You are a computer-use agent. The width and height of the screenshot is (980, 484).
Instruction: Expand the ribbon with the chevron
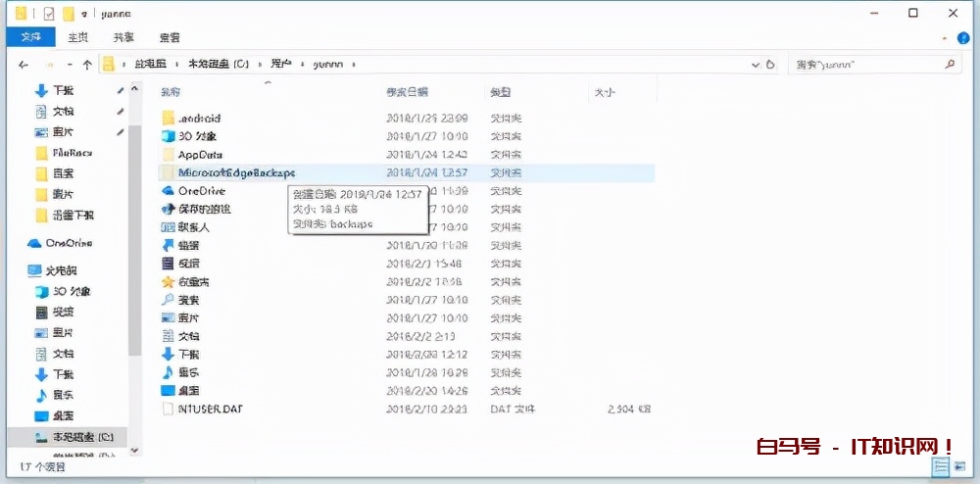tap(945, 38)
